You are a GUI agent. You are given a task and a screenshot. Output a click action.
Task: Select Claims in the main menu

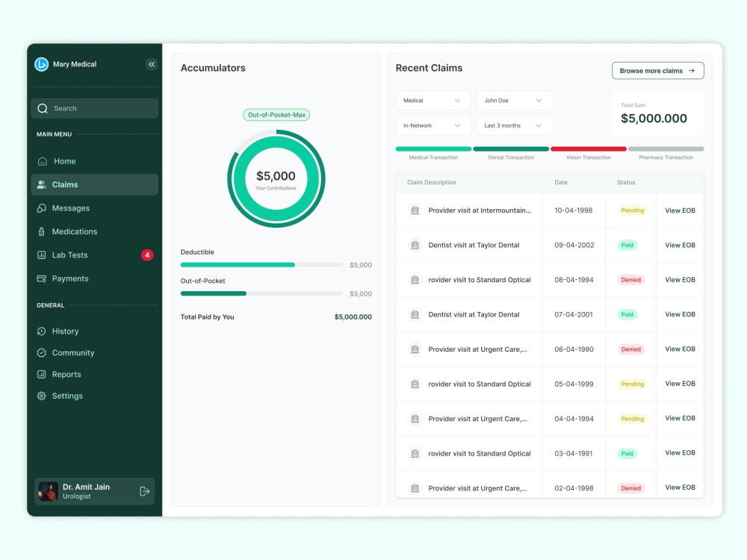pyautogui.click(x=94, y=184)
